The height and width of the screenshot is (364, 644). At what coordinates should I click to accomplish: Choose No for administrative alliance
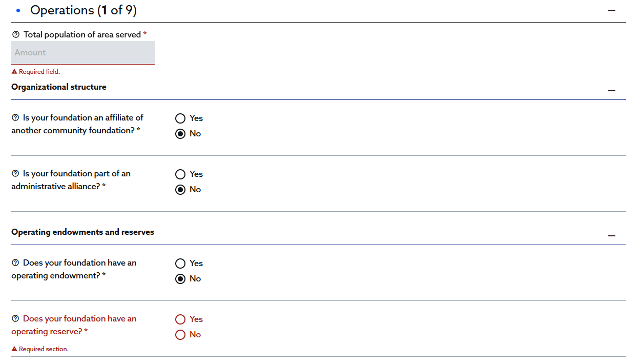tap(180, 190)
